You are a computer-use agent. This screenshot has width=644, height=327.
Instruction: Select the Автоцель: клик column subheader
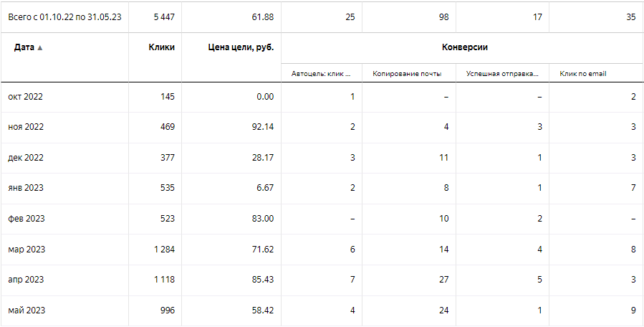322,73
